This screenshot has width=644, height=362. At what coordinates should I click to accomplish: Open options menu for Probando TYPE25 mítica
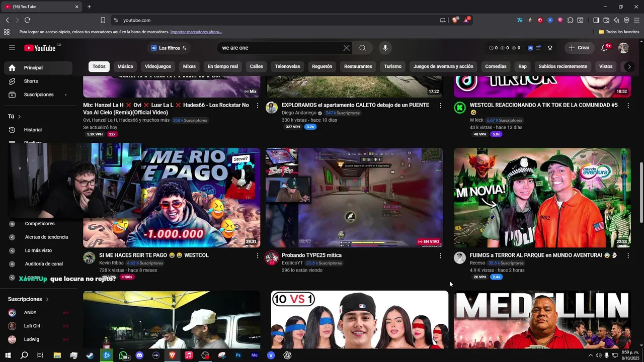point(440,256)
